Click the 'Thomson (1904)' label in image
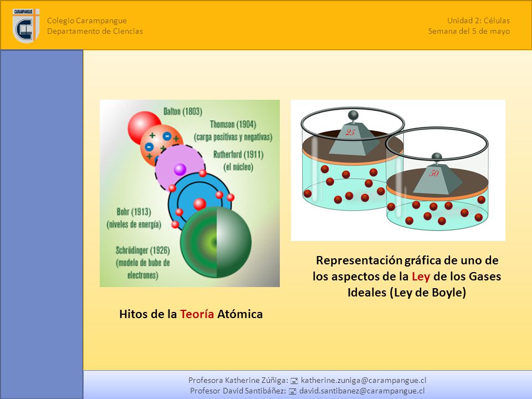Screen dimensions: 532x399 [233, 124]
